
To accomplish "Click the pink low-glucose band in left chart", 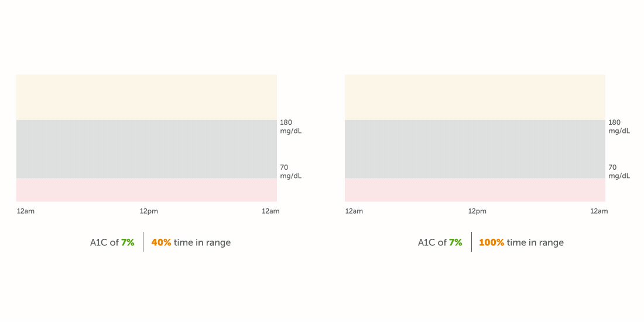I will pos(146,190).
